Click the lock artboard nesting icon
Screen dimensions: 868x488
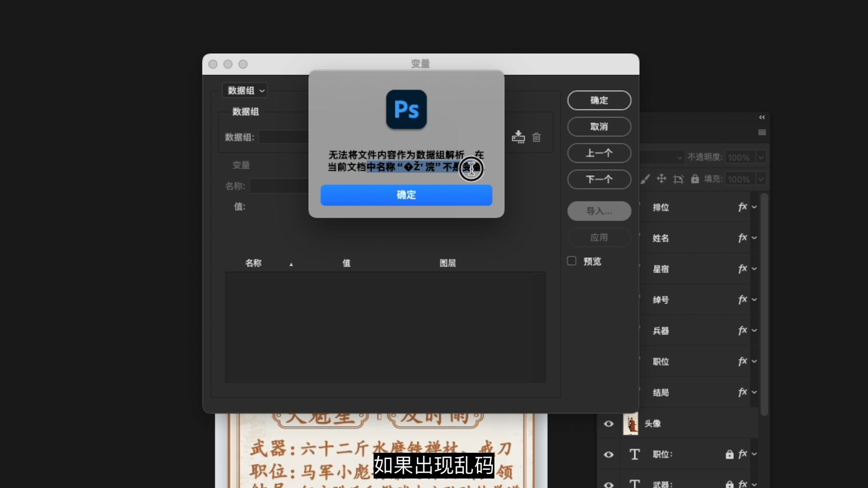pos(678,179)
